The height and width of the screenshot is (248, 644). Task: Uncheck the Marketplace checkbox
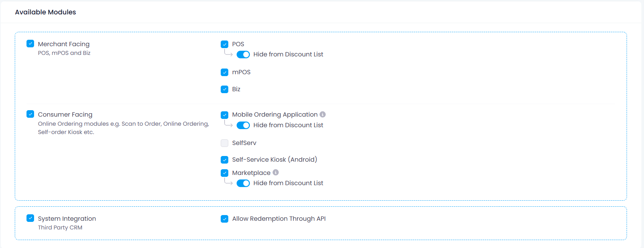(225, 173)
